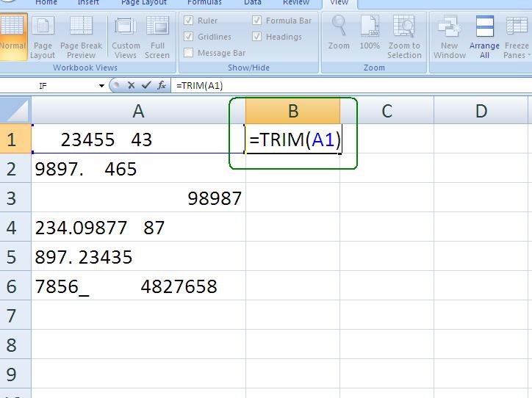Click cell B1 with =TRIM(A1)
Screen dimensions: 532x398
[x=292, y=139]
